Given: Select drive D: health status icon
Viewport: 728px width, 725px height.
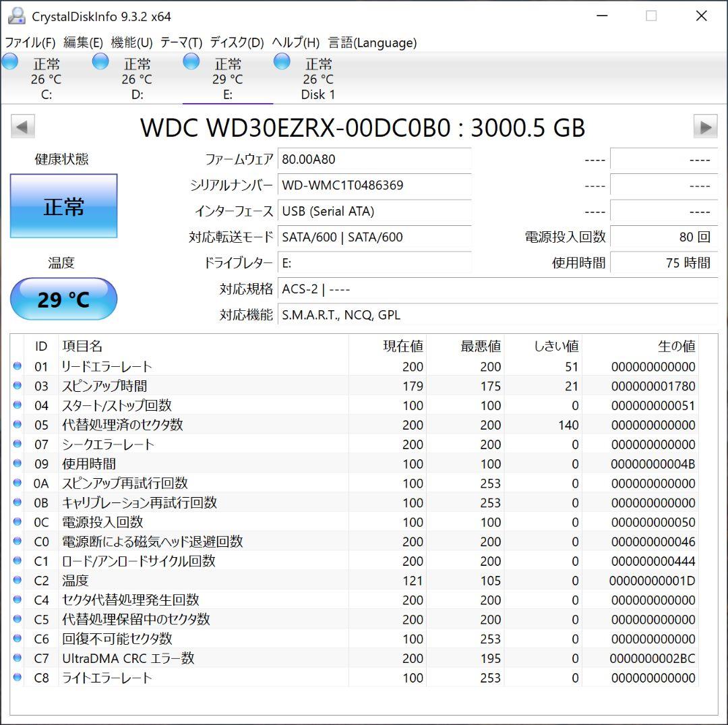Looking at the screenshot, I should pyautogui.click(x=100, y=61).
